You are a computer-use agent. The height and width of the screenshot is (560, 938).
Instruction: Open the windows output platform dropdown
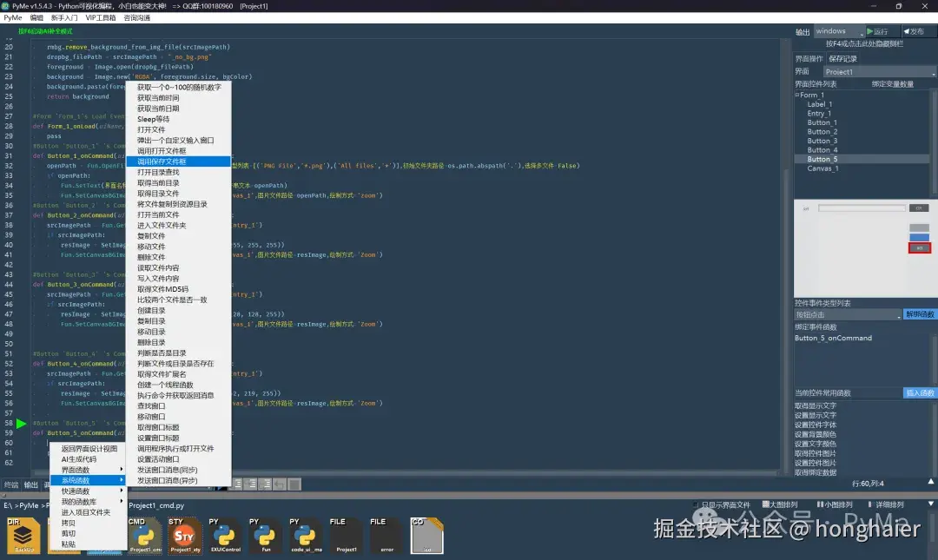point(839,31)
